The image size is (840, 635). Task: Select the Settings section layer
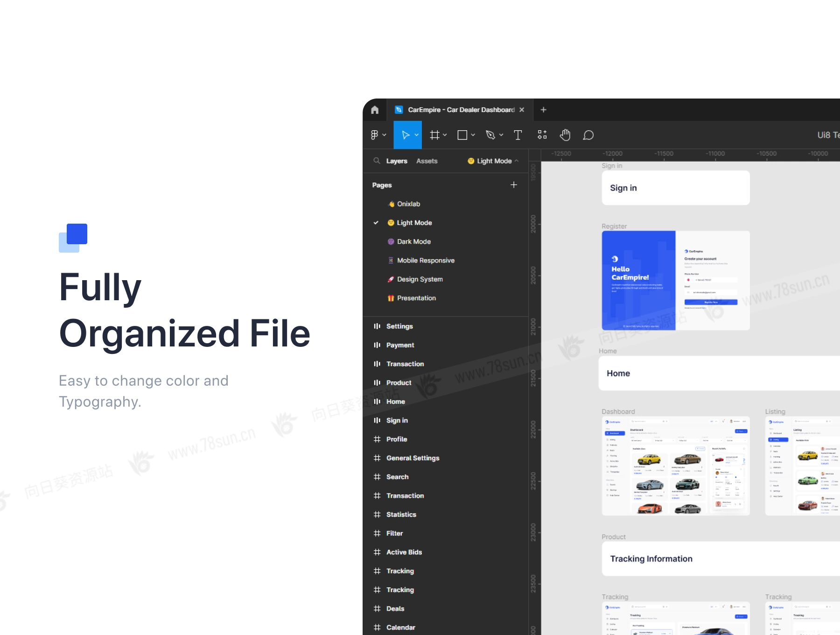pos(445,326)
